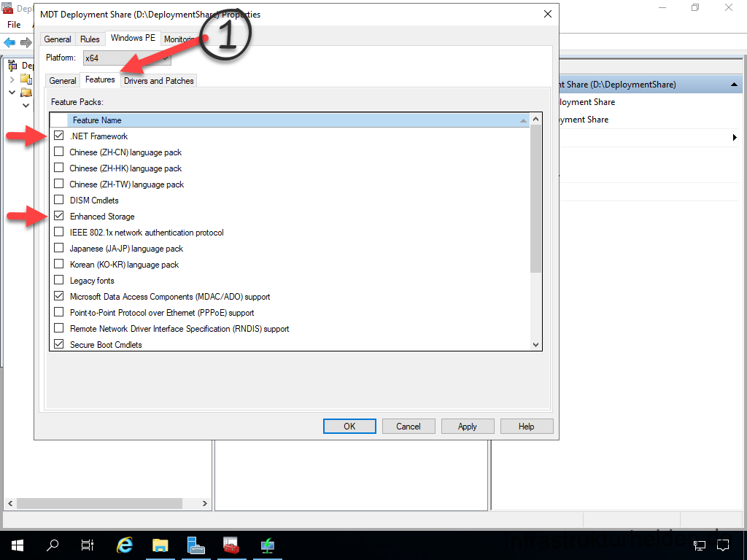Click the Deployment Workbench title bar icon
Image resolution: width=747 pixels, height=560 pixels.
pos(7,8)
